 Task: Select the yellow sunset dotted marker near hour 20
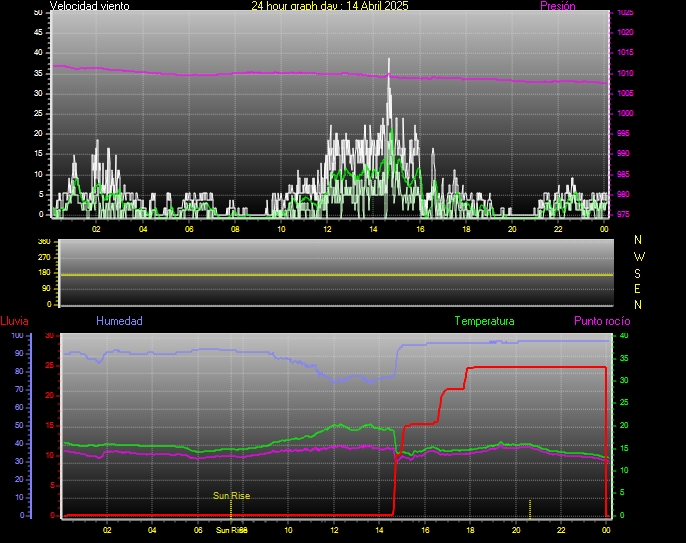[530, 509]
